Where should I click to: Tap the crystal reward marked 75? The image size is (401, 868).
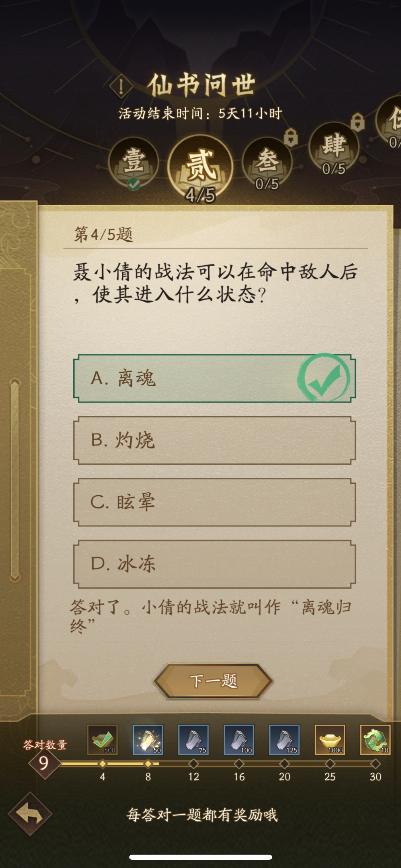[194, 739]
